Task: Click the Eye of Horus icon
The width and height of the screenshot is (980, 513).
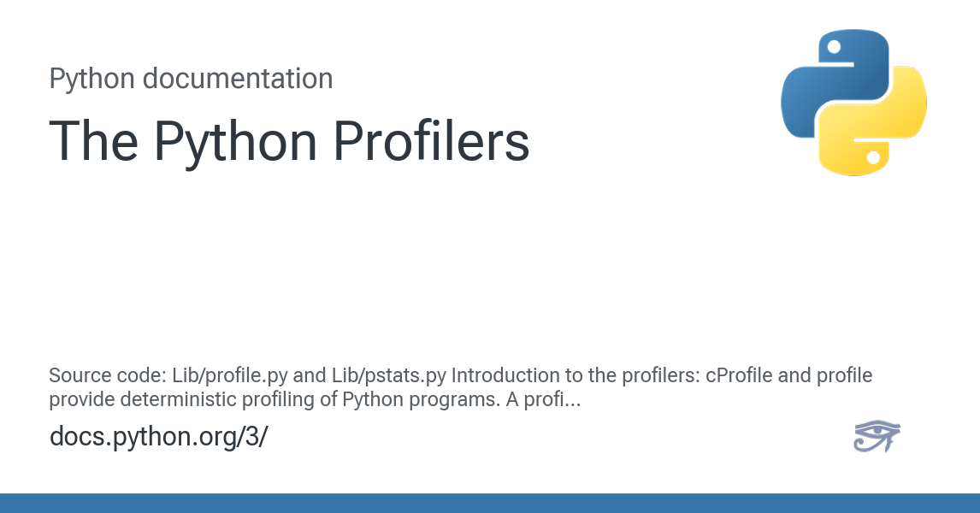Action: click(x=877, y=436)
